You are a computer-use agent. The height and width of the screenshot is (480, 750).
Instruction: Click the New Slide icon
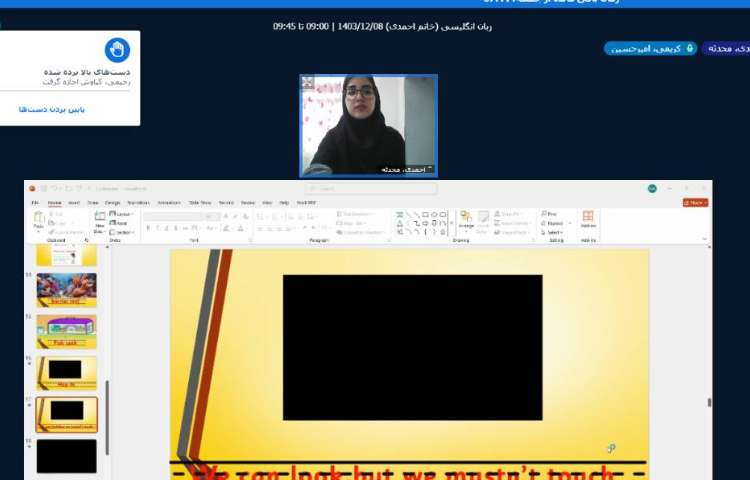point(100,216)
